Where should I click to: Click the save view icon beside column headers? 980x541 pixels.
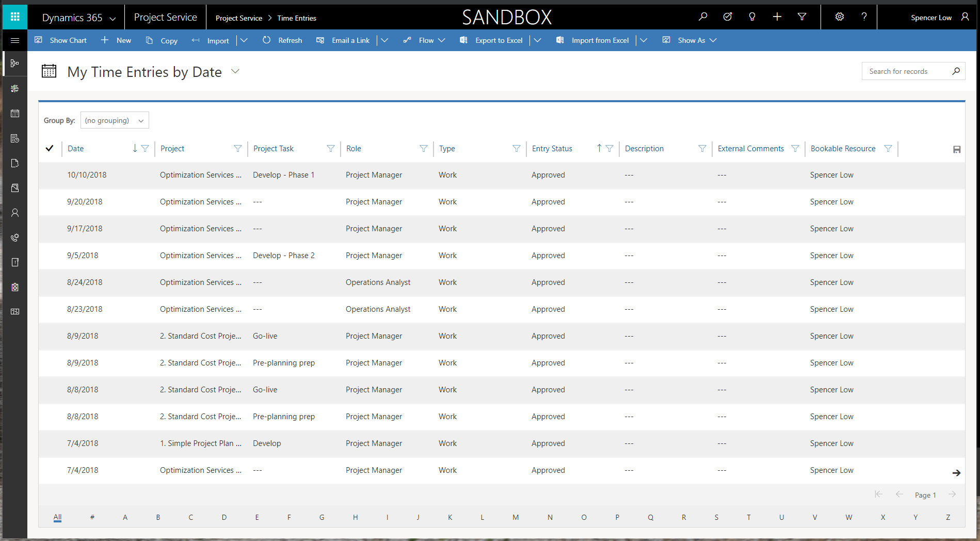pos(957,149)
